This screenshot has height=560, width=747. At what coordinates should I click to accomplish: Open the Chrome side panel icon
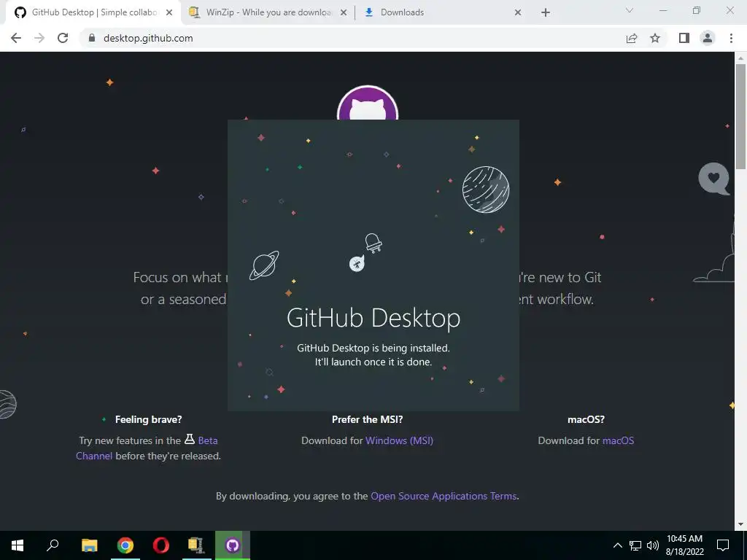[x=684, y=38]
